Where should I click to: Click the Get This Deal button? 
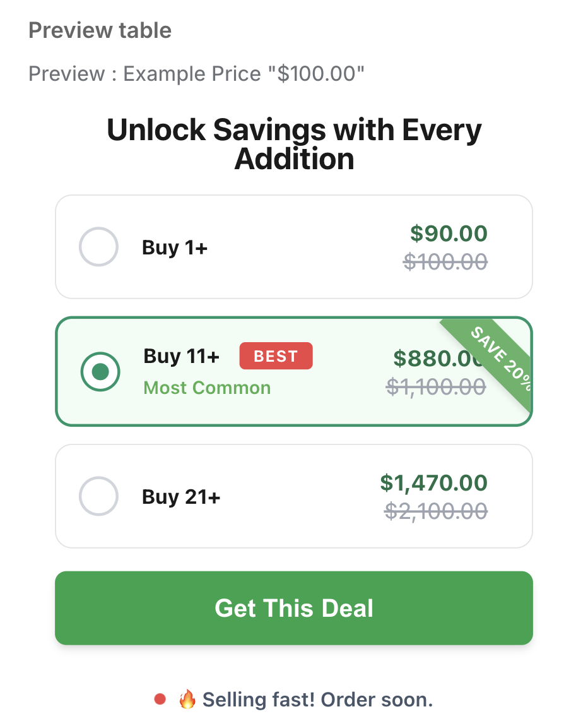pos(294,608)
